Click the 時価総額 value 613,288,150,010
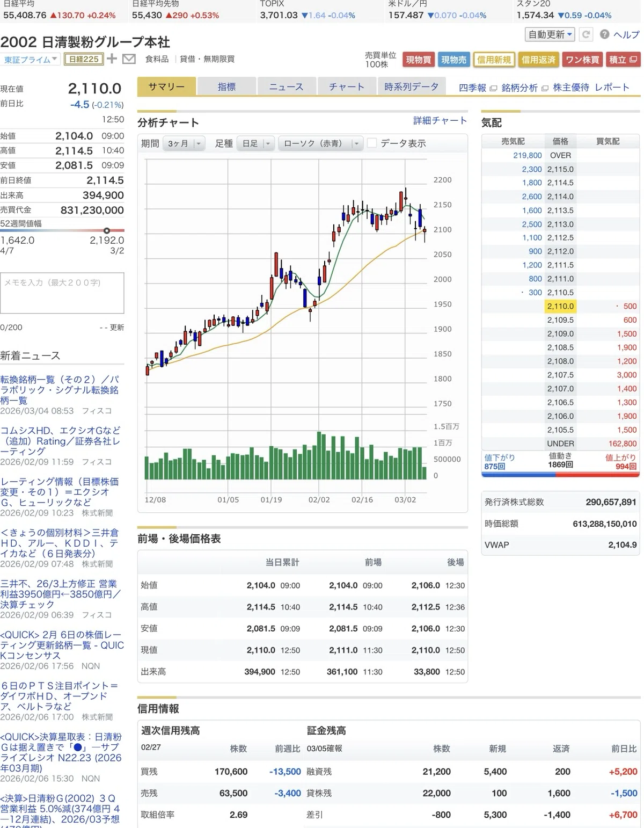The image size is (644, 828). tap(605, 524)
